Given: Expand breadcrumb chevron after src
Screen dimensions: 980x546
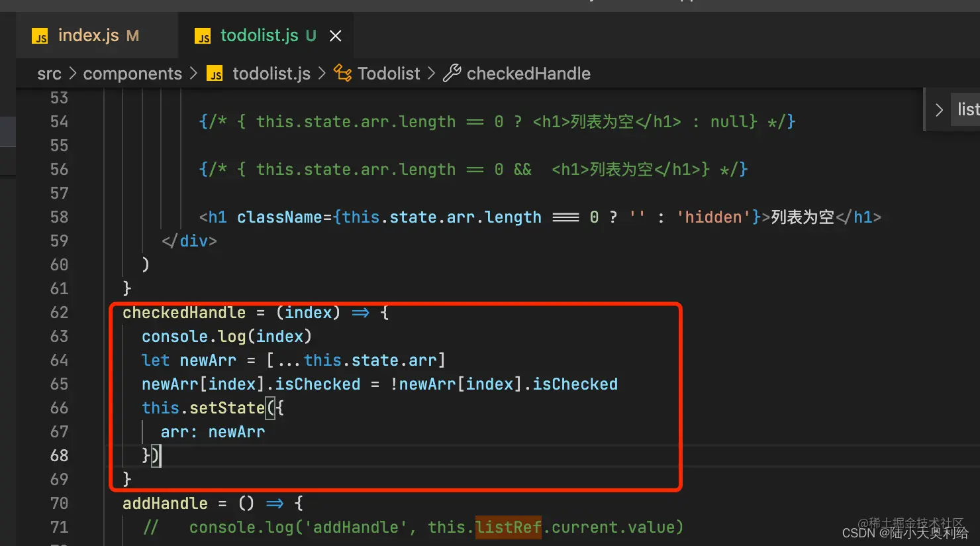Looking at the screenshot, I should click(x=72, y=73).
